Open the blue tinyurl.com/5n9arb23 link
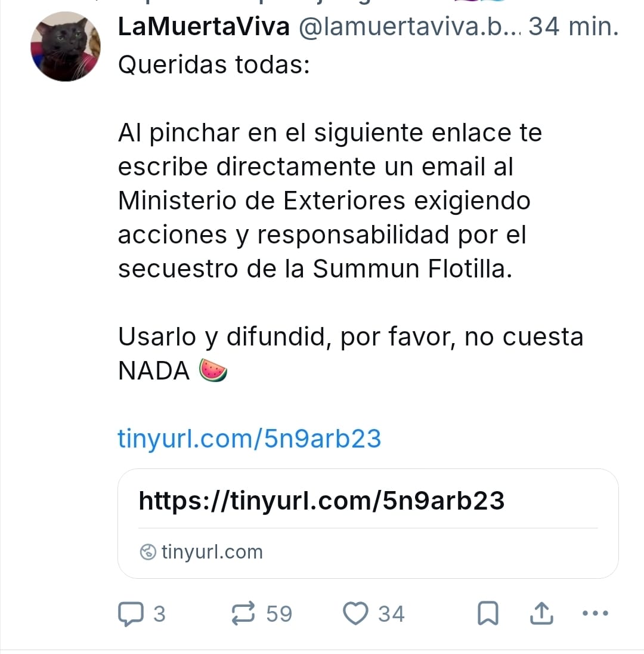 [249, 439]
